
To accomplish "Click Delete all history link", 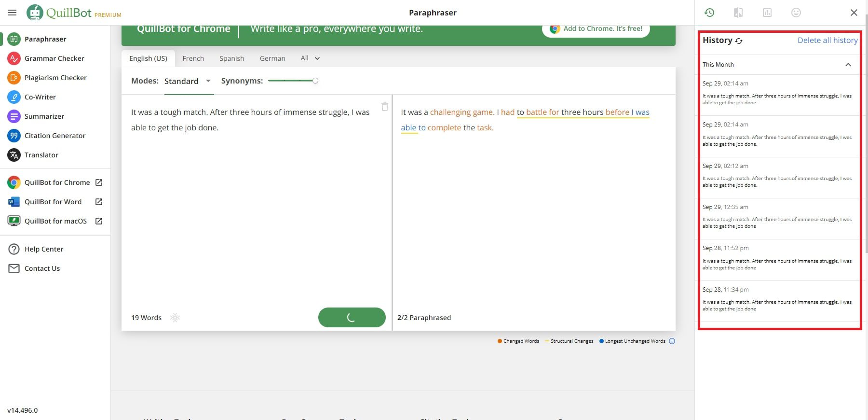I will click(827, 41).
